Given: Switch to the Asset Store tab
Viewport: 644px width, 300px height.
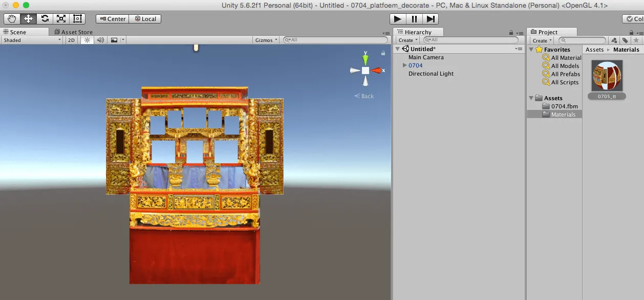Looking at the screenshot, I should tap(75, 32).
